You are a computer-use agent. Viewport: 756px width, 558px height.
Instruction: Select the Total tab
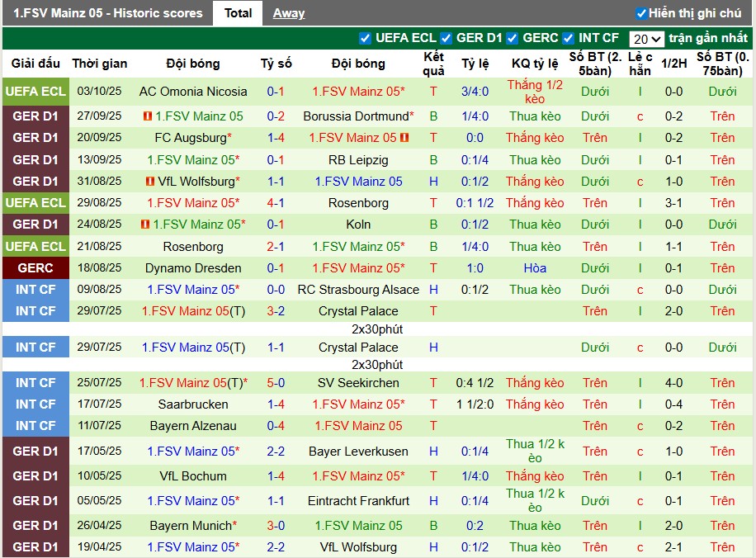[238, 13]
